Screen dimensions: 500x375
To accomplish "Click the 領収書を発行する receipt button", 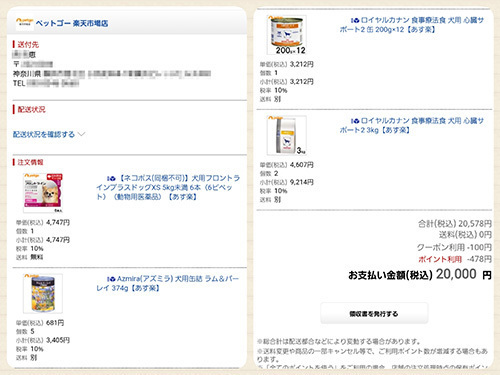I will 374,313.
